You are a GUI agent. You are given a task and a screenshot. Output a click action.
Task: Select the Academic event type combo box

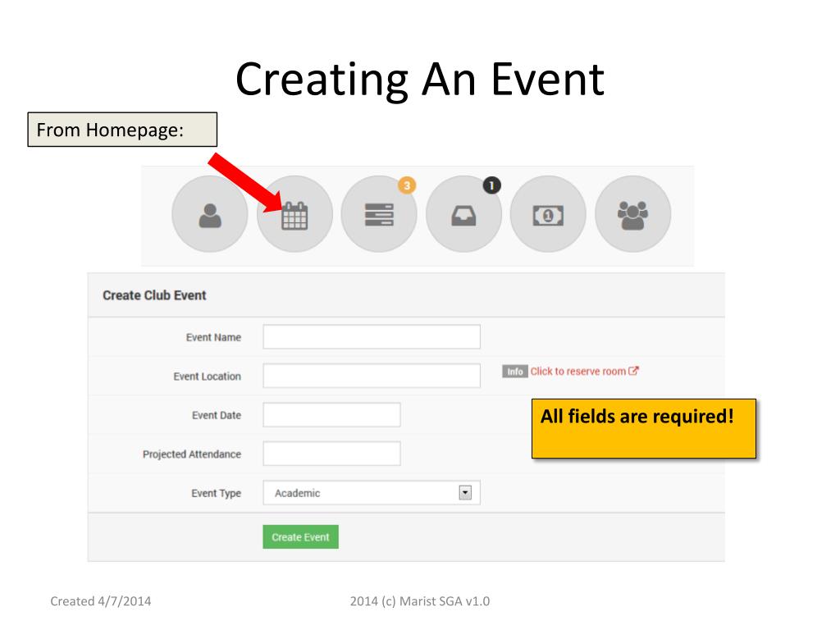click(372, 492)
